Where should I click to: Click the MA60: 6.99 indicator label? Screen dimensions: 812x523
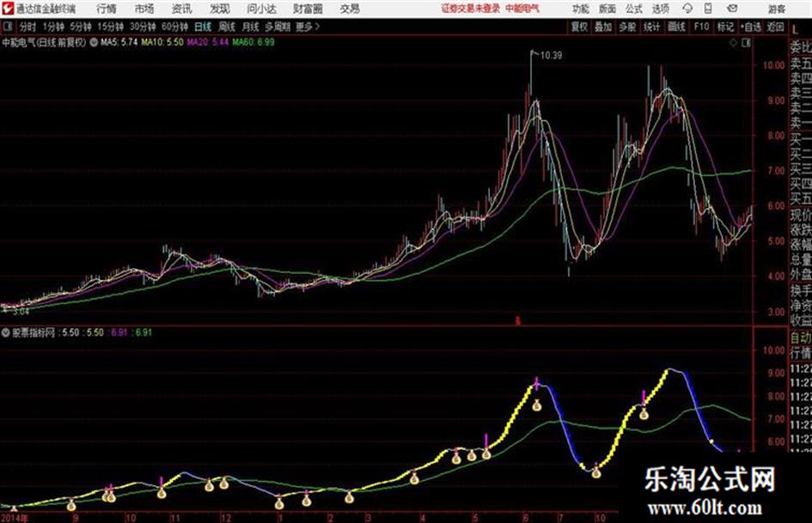click(x=253, y=42)
